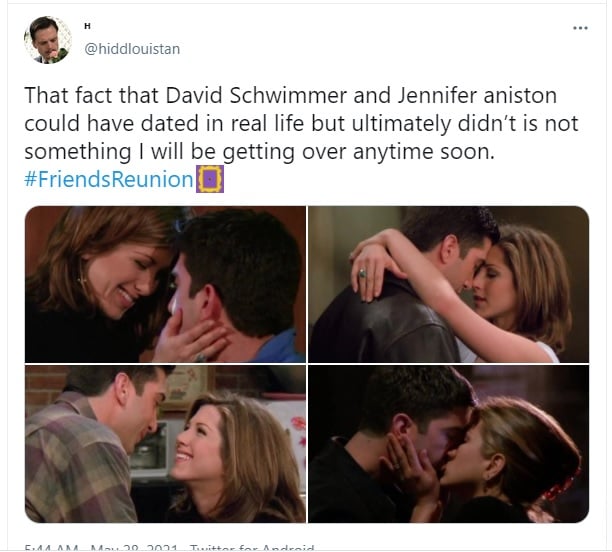Open the three-dot more options menu
Viewport: 612px width, 552px height.
[x=580, y=28]
